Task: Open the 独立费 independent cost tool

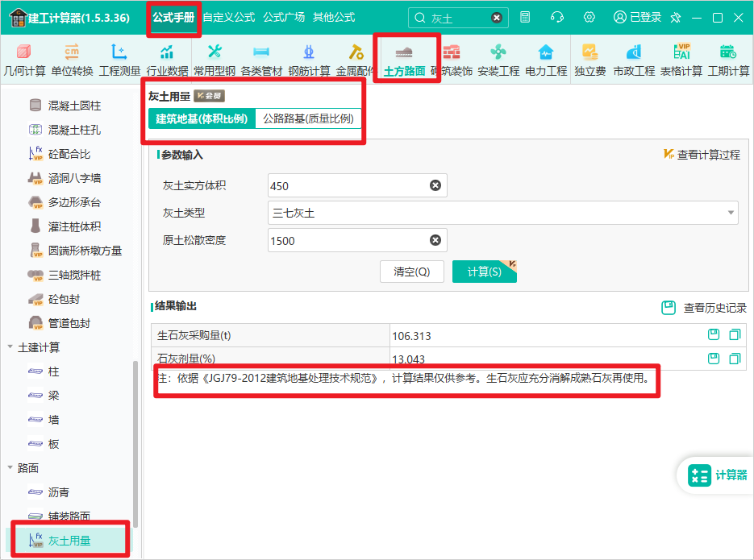Action: pyautogui.click(x=590, y=60)
